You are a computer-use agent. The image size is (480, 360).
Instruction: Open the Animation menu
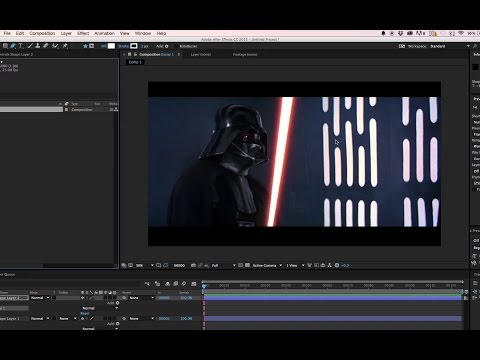104,33
